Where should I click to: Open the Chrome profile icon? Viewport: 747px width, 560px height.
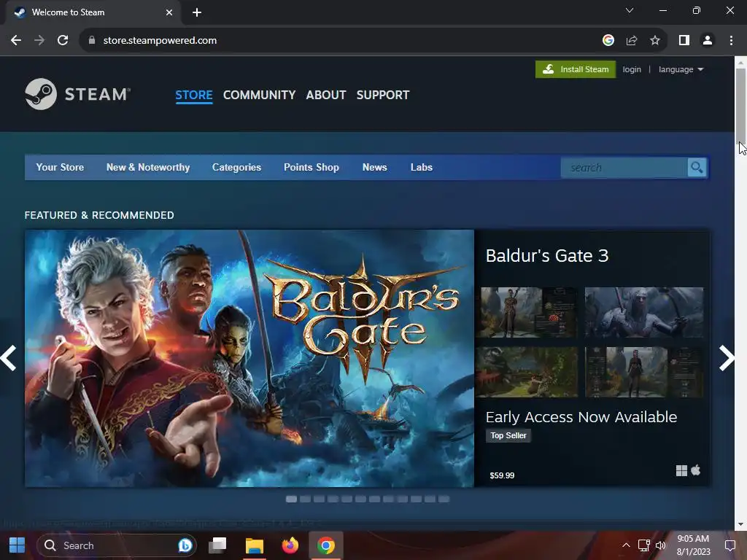(708, 41)
